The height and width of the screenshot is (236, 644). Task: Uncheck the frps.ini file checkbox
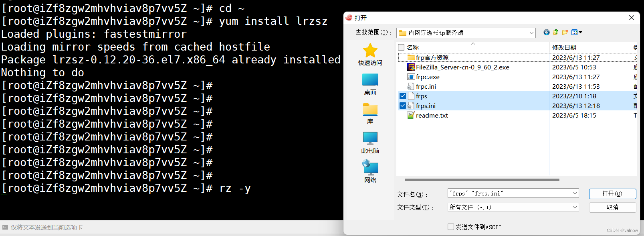(403, 106)
